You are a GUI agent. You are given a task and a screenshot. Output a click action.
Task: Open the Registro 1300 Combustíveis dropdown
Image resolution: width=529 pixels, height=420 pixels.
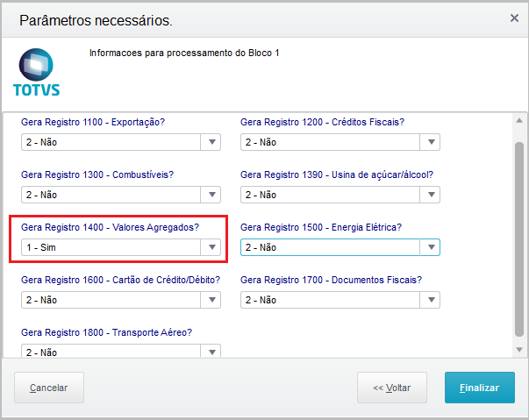[x=211, y=195]
